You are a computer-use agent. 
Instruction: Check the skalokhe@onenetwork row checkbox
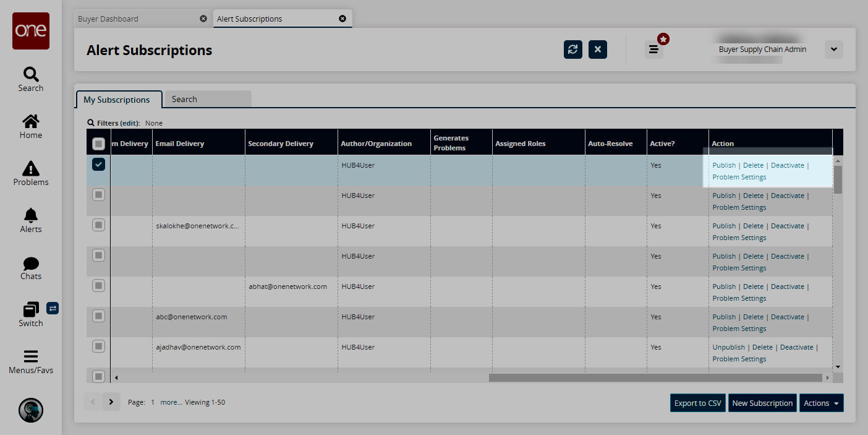click(98, 225)
